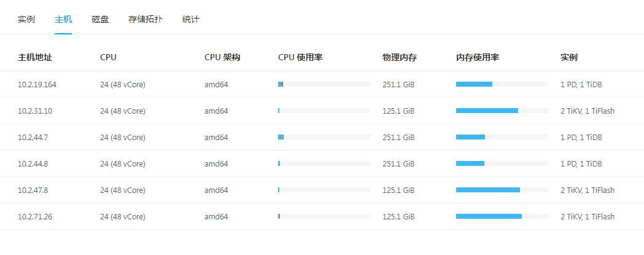644x255 pixels.
Task: Click the memory usage bar for 10.2.47.8
Action: pos(502,190)
